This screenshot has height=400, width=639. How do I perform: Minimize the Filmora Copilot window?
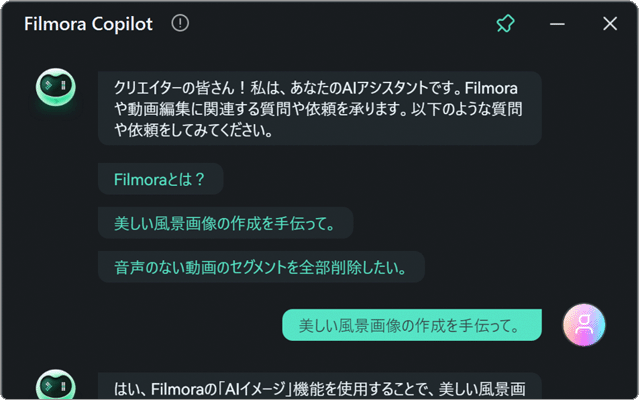pyautogui.click(x=558, y=24)
